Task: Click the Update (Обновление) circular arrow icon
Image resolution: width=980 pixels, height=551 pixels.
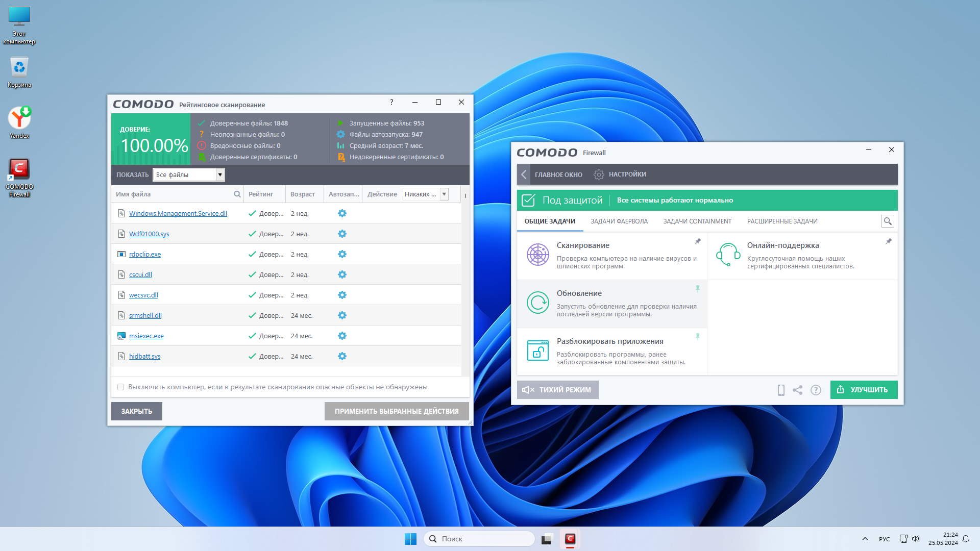Action: tap(537, 303)
